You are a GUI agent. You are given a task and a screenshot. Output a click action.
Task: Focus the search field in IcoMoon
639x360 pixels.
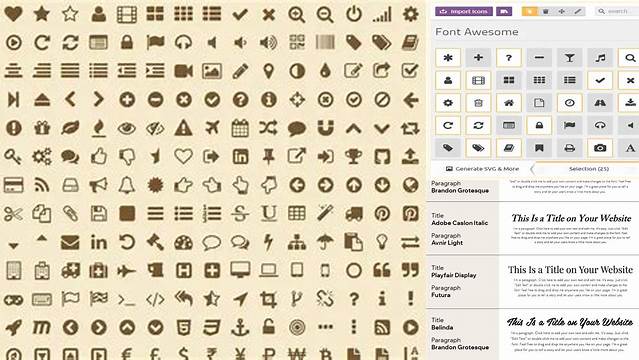pos(616,11)
